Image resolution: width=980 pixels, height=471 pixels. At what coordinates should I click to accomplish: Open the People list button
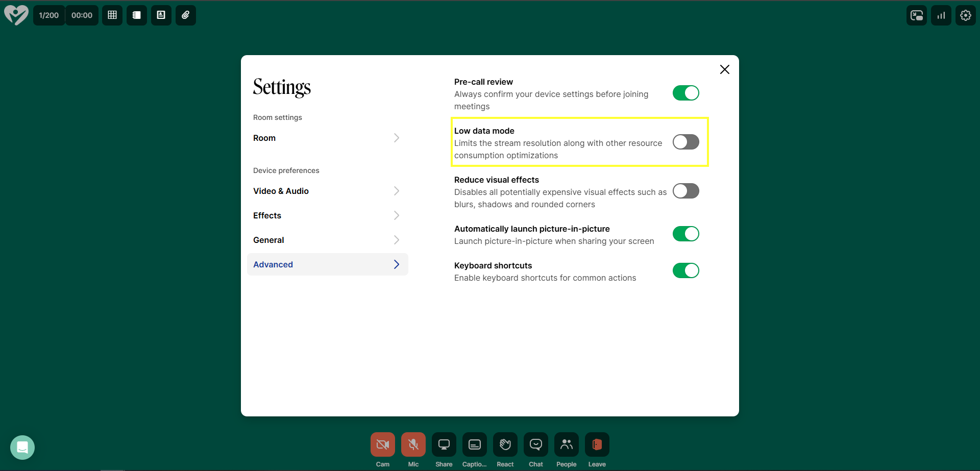point(567,444)
